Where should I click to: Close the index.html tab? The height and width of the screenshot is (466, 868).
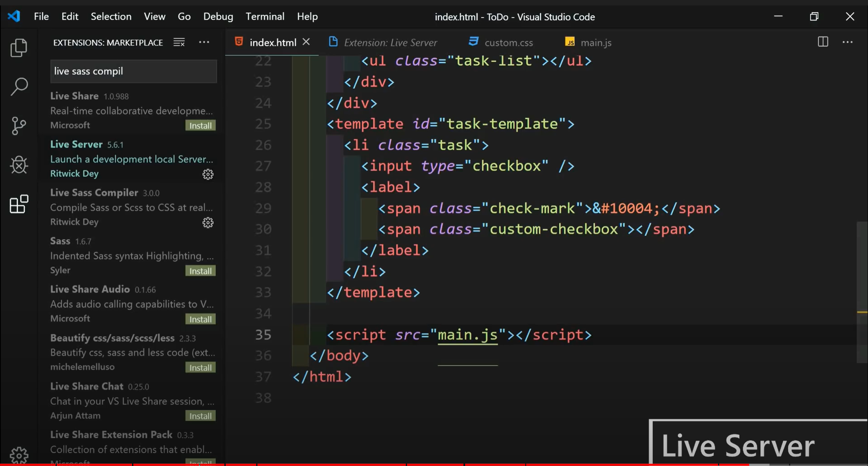(306, 42)
